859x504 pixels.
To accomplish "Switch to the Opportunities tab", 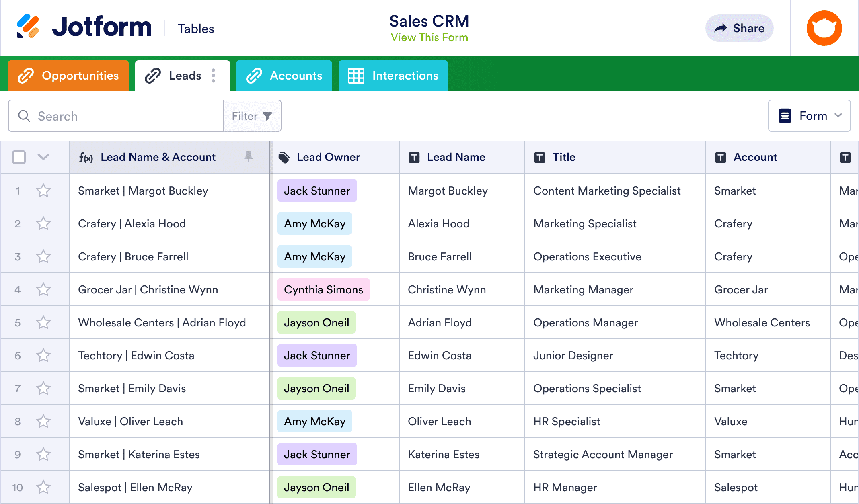I will coord(68,76).
